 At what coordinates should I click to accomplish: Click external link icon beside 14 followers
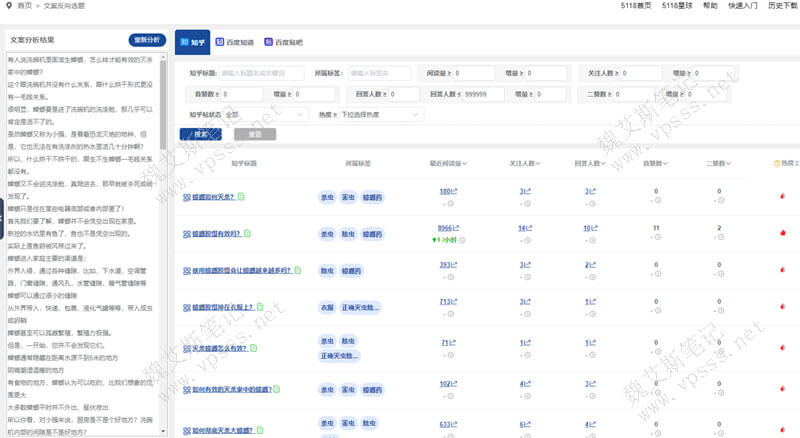pos(530,228)
